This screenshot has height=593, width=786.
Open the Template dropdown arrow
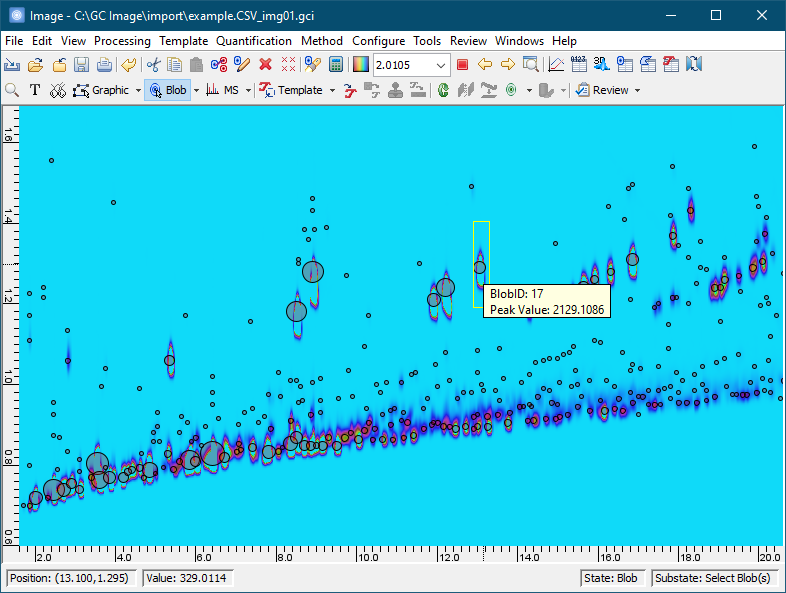click(332, 90)
